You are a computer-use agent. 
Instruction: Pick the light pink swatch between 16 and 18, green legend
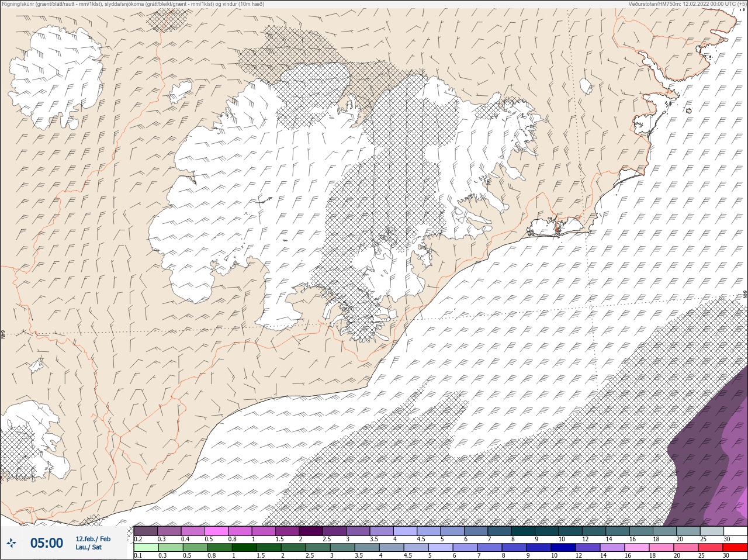[637, 548]
